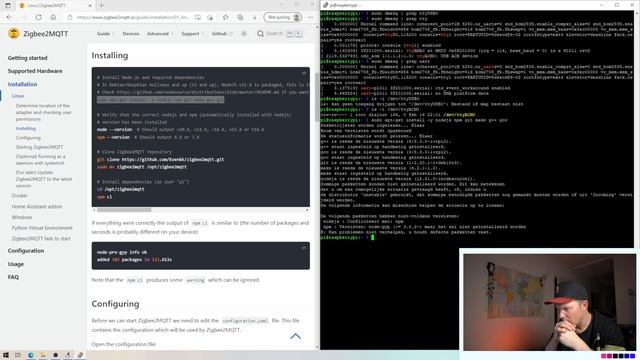Click the magnifier search icon
This screenshot has width=640, height=360.
(260, 33)
